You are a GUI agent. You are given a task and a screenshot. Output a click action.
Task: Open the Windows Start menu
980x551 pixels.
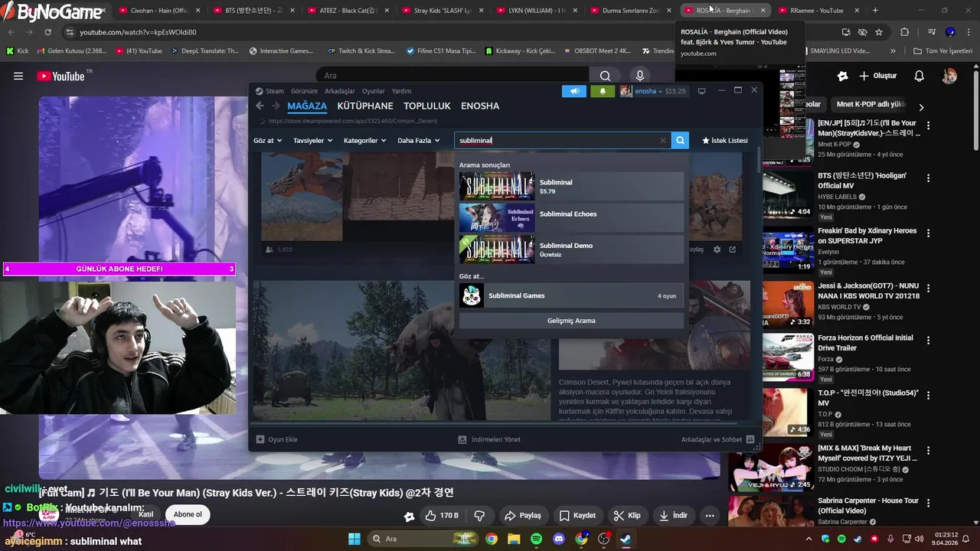click(x=354, y=539)
